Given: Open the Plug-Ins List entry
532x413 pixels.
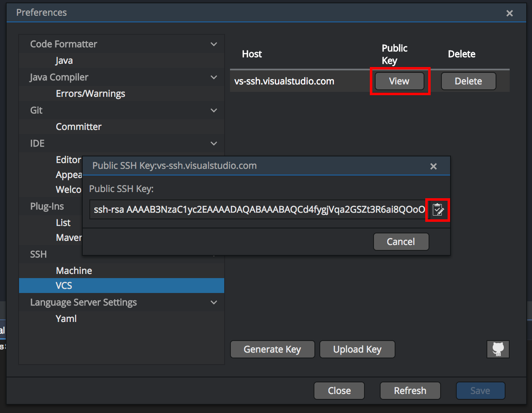Looking at the screenshot, I should tap(63, 223).
